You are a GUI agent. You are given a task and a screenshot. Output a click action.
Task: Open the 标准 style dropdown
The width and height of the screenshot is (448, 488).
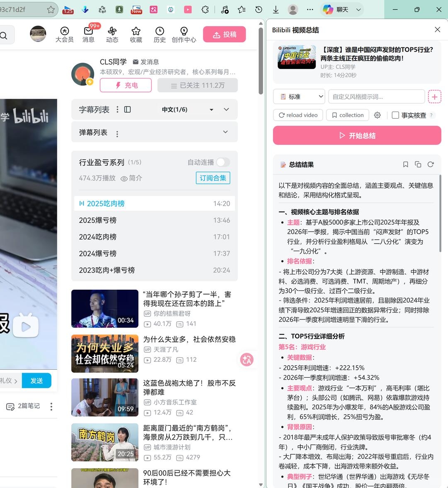(299, 97)
